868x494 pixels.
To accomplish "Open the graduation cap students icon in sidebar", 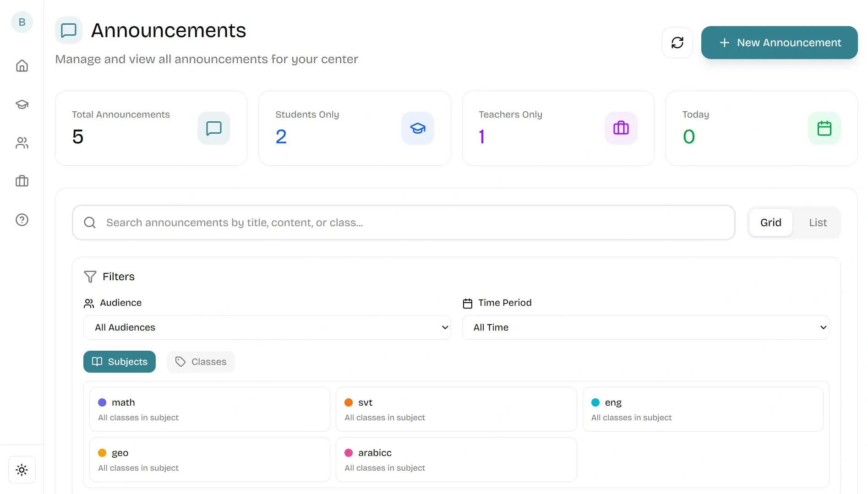I will [22, 104].
